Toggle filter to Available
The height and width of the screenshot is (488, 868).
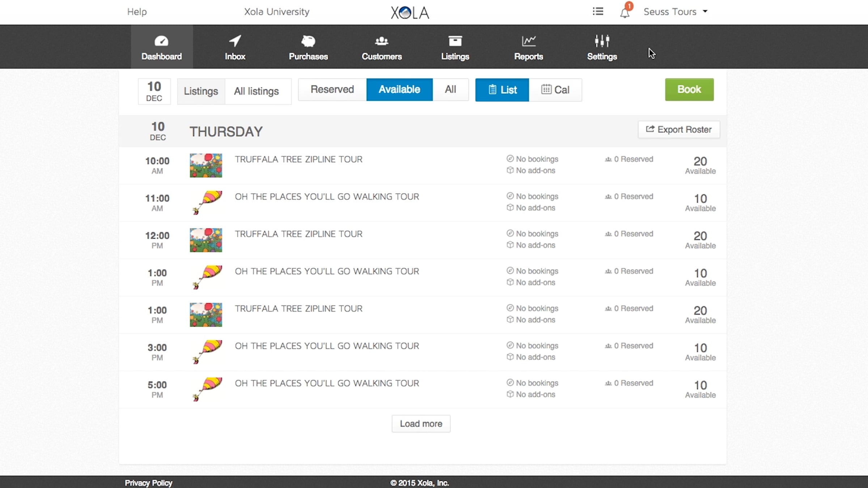[x=399, y=89]
